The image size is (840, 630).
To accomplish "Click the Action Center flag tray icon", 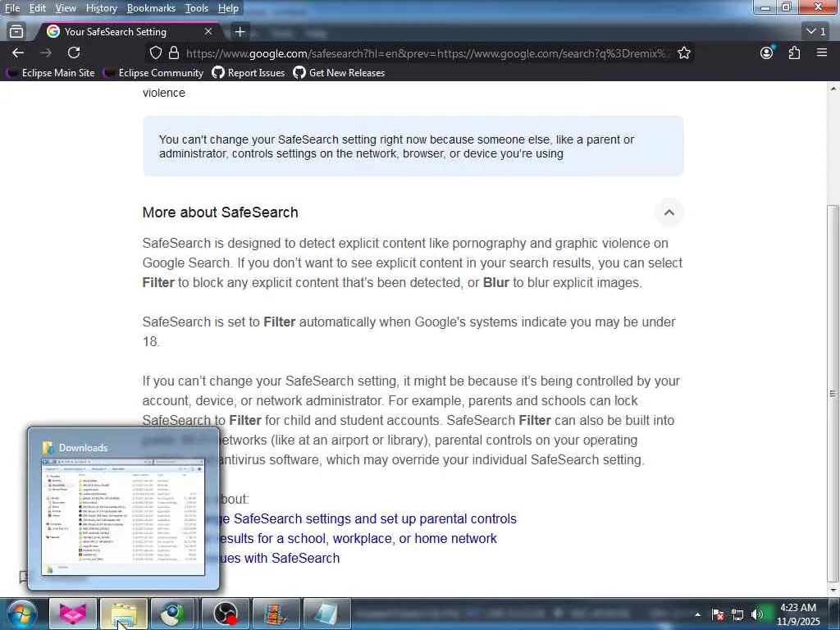I will (x=718, y=614).
